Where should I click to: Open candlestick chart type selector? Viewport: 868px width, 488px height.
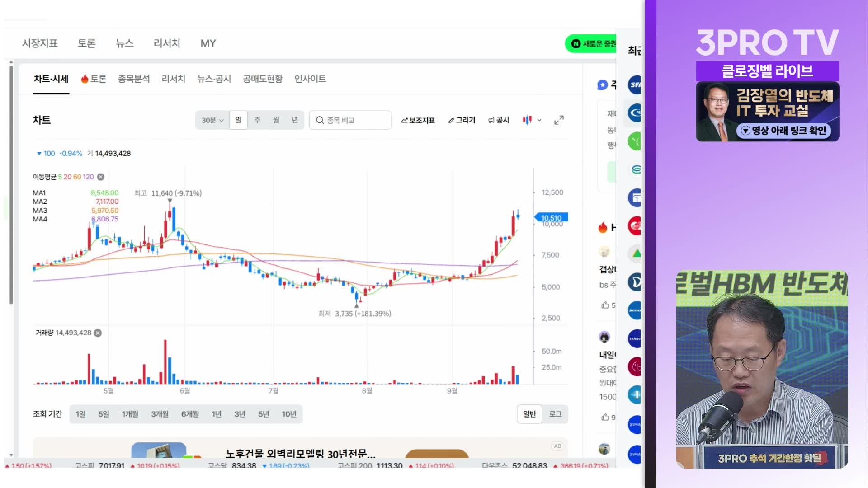point(532,120)
